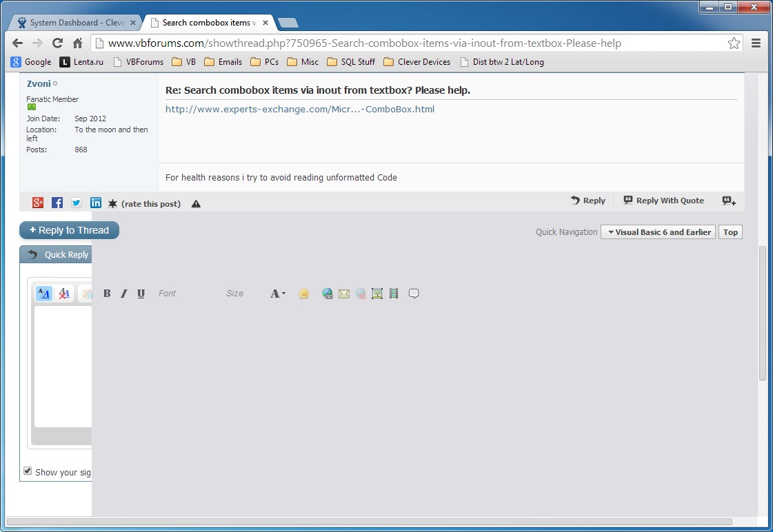Click the Quick Reply header

tap(56, 255)
